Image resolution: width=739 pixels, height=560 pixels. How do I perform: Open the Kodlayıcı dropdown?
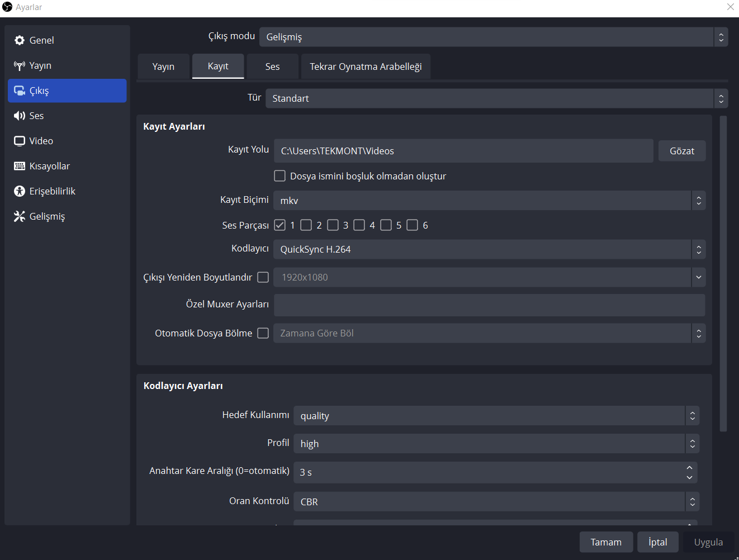click(x=490, y=249)
